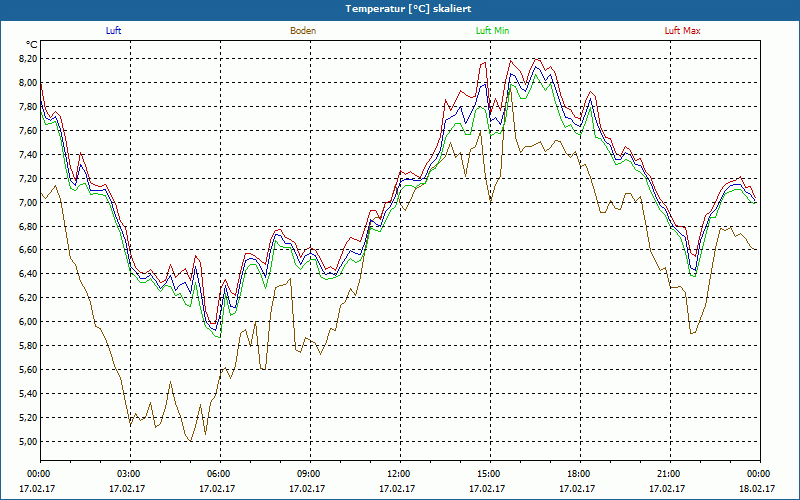Click the "21:00" time axis label
The image size is (800, 500).
pyautogui.click(x=670, y=474)
